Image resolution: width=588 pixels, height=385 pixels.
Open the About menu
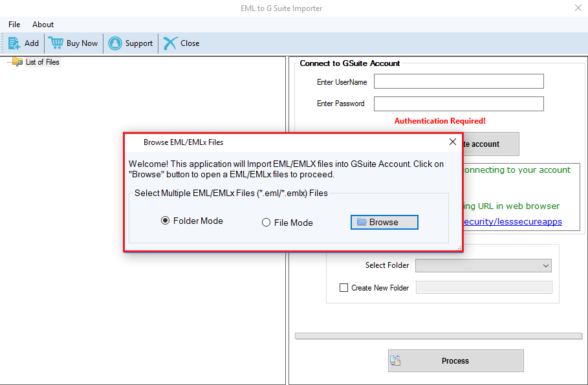pos(43,25)
